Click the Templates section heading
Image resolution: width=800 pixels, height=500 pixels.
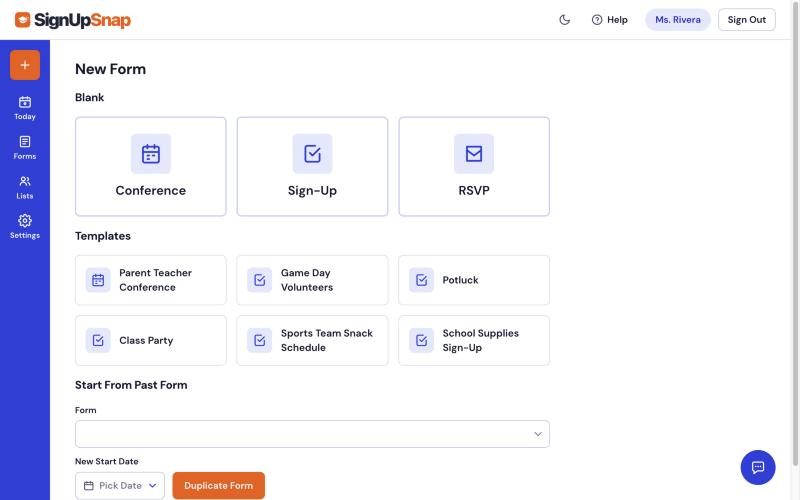[x=103, y=236]
